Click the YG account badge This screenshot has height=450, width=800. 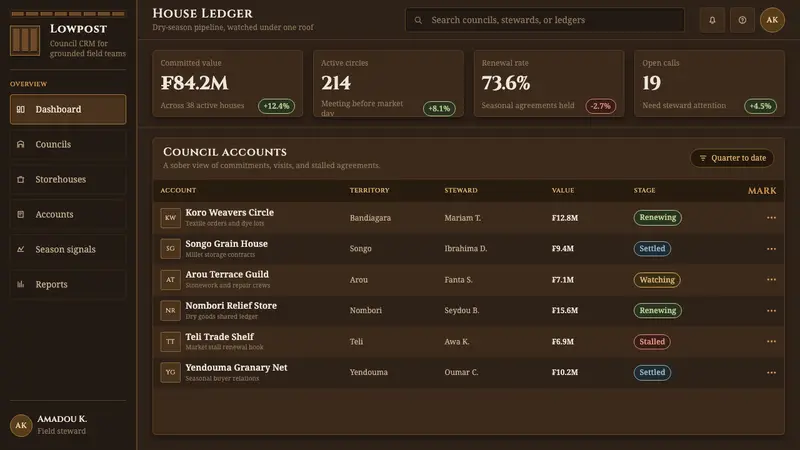click(x=170, y=372)
